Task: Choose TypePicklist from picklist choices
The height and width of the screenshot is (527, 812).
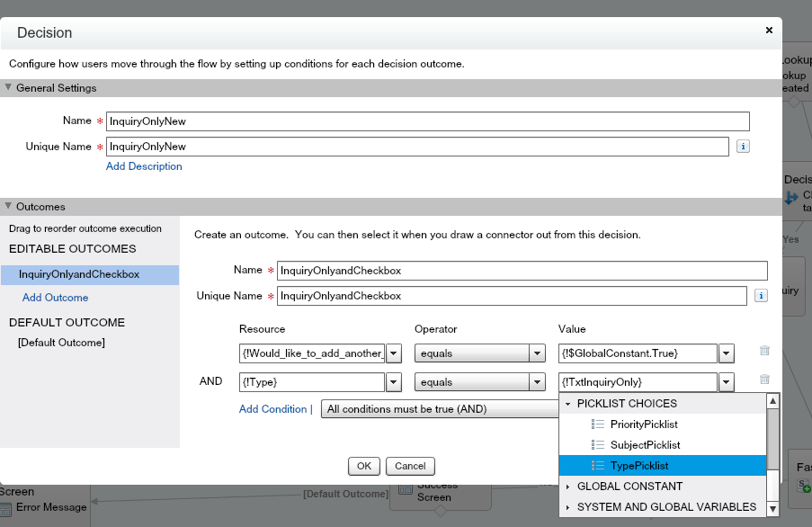Action: pyautogui.click(x=638, y=466)
